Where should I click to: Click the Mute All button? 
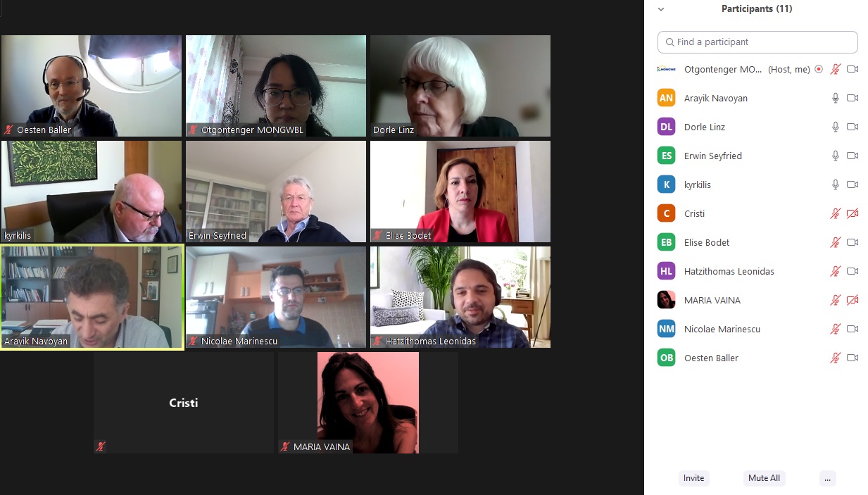tap(764, 478)
